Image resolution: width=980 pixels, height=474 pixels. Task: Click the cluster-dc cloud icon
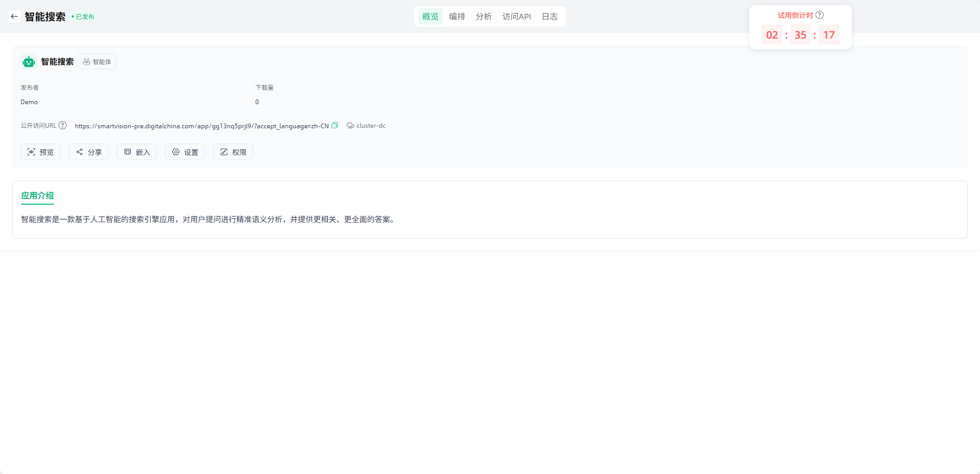(351, 126)
